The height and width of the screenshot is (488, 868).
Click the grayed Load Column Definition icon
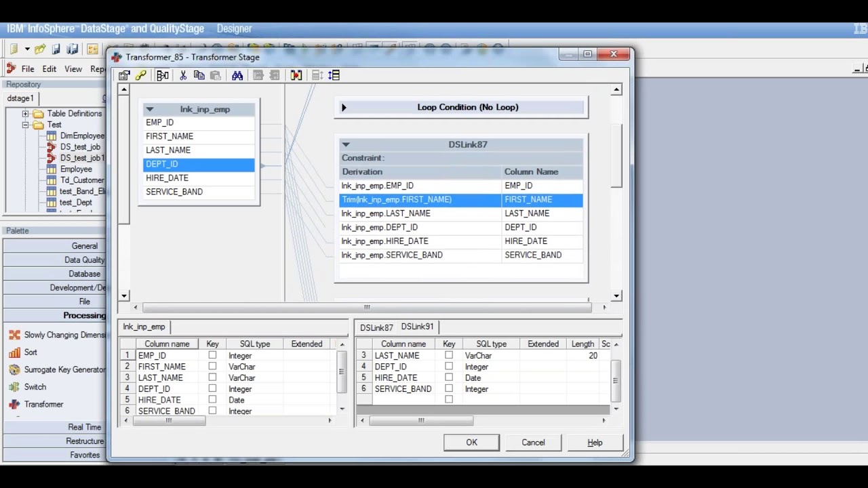tap(258, 75)
